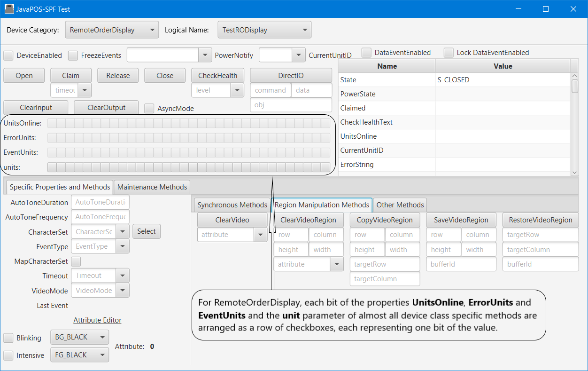Toggle the FreezeEvents checkbox
The width and height of the screenshot is (588, 371).
click(x=73, y=55)
